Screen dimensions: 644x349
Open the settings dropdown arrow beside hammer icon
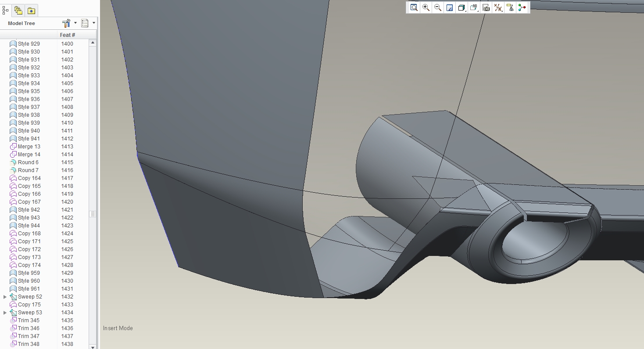click(x=75, y=23)
